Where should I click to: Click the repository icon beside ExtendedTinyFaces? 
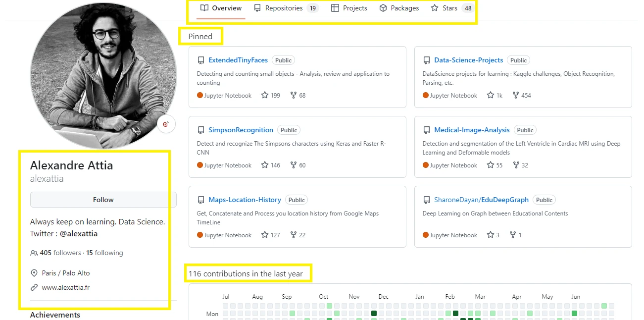(x=201, y=60)
